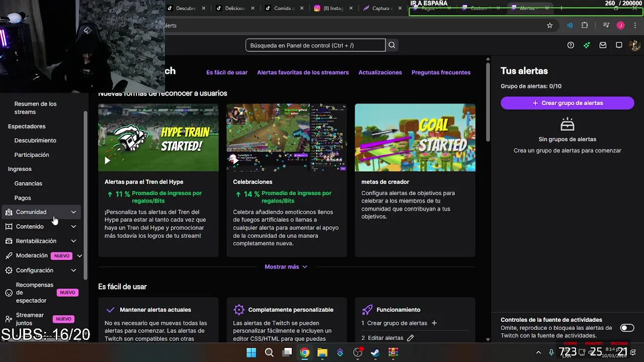This screenshot has height=362, width=644.
Task: Open Alertas favoritas de los streamers link
Action: tap(303, 72)
